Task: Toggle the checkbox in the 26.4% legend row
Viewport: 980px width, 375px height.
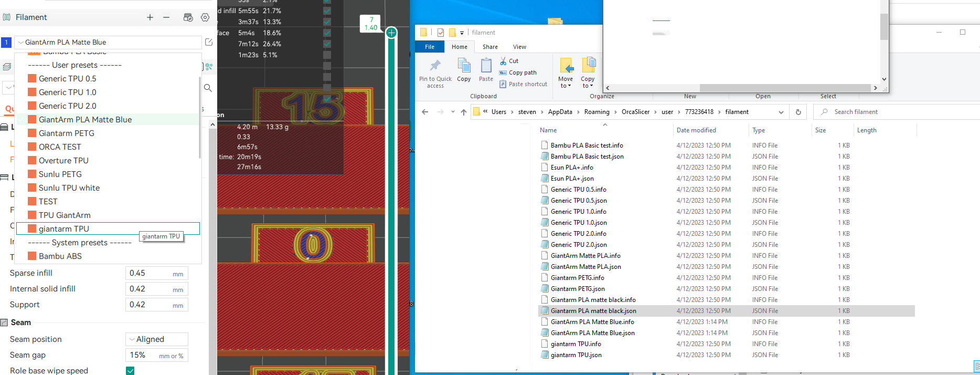Action: pos(327,44)
